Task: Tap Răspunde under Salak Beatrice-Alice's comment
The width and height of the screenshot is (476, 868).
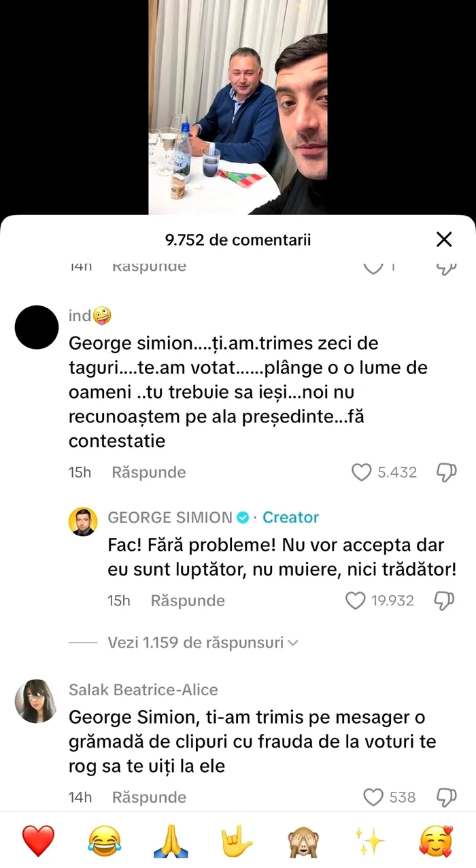Action: pyautogui.click(x=148, y=797)
